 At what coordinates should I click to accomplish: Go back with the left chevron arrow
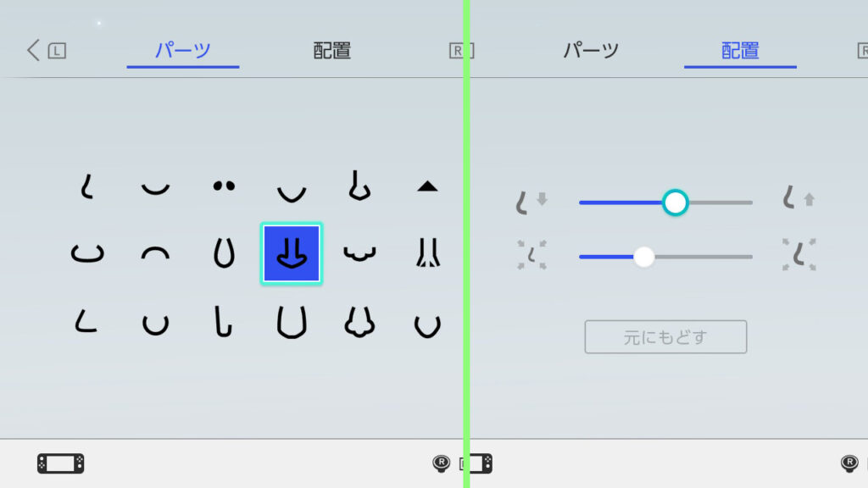pos(33,50)
